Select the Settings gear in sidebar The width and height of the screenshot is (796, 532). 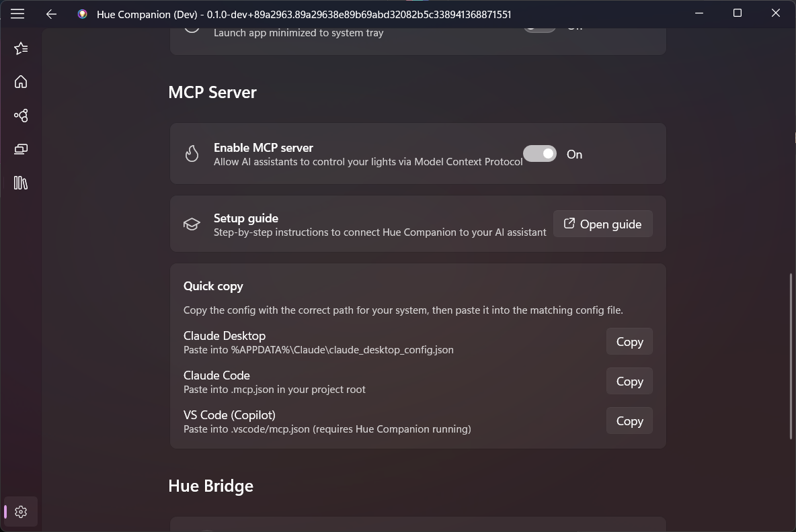(x=21, y=512)
